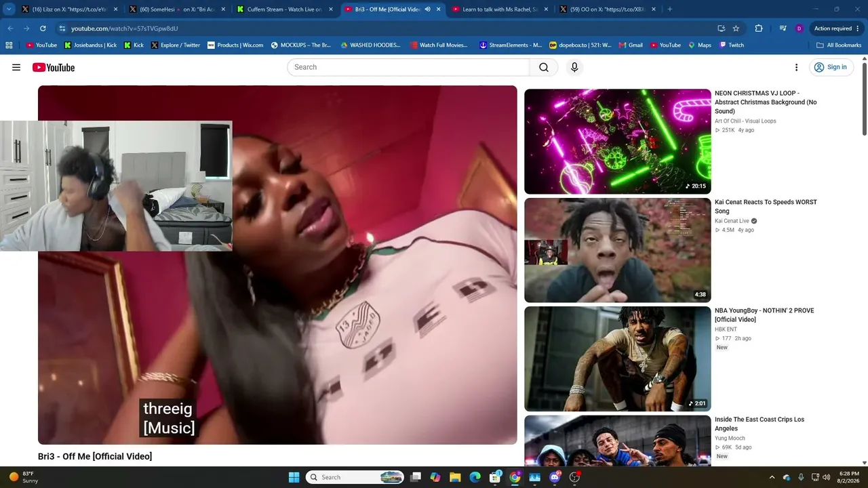Open the HBK ENT channel link
Viewport: 868px width, 488px height.
click(726, 329)
